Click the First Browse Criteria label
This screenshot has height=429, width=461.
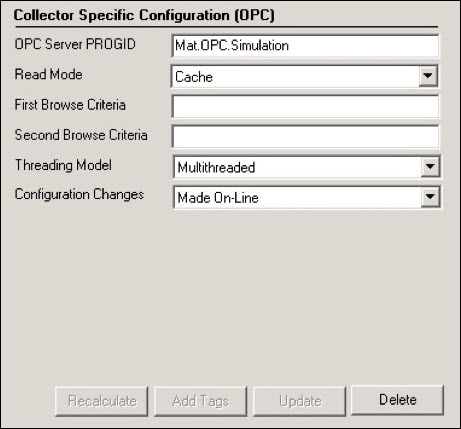click(x=70, y=105)
